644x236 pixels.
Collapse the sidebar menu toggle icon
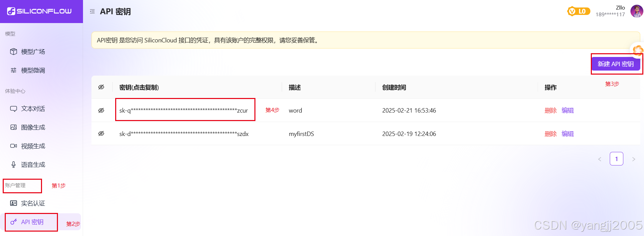pyautogui.click(x=92, y=12)
